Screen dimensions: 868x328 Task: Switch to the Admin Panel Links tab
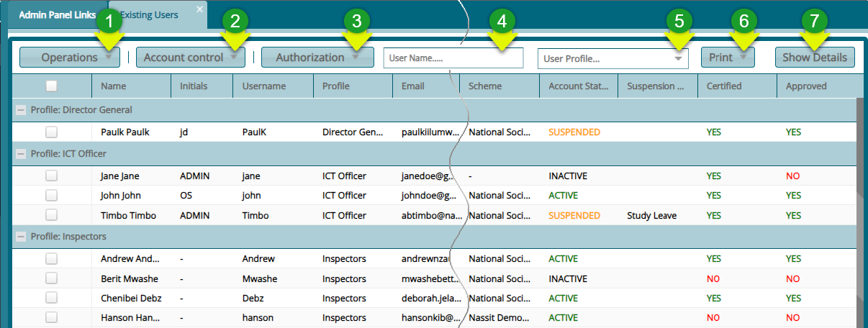pyautogui.click(x=57, y=14)
